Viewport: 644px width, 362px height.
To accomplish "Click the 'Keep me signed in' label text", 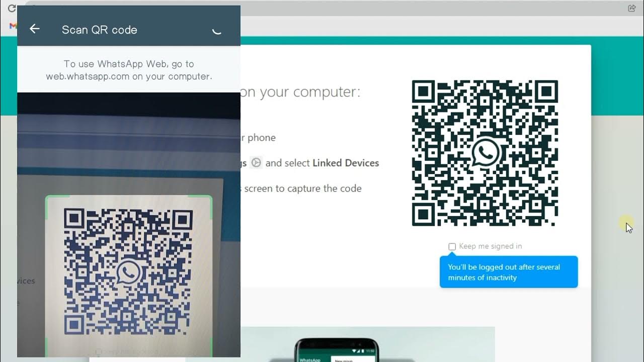I will point(491,246).
